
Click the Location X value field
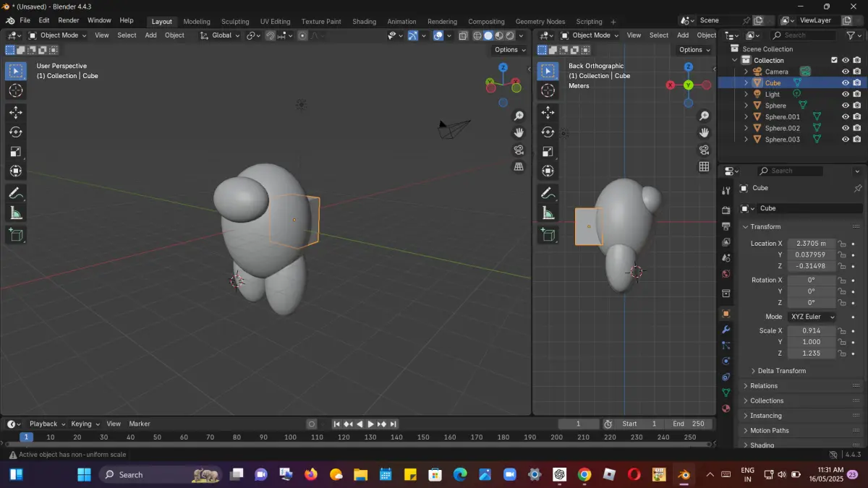pyautogui.click(x=811, y=244)
